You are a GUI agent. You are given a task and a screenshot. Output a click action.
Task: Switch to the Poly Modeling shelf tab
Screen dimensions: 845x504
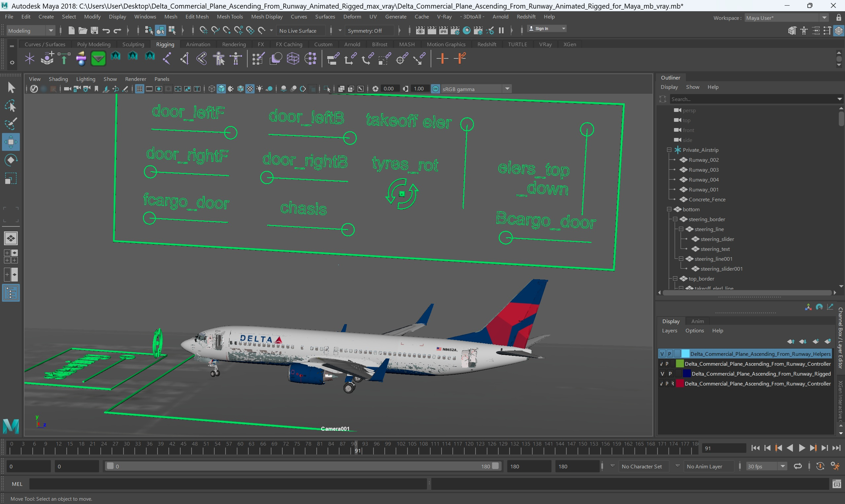click(x=94, y=44)
